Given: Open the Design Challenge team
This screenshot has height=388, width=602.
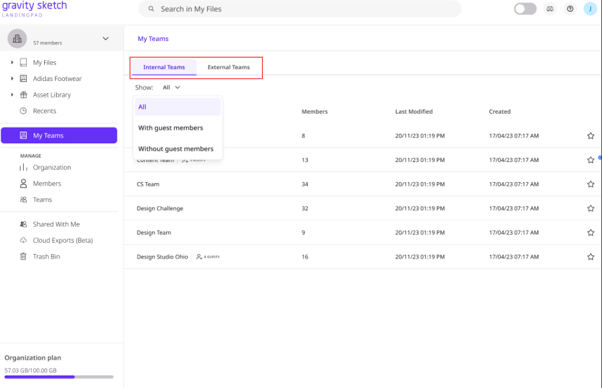Looking at the screenshot, I should (160, 208).
